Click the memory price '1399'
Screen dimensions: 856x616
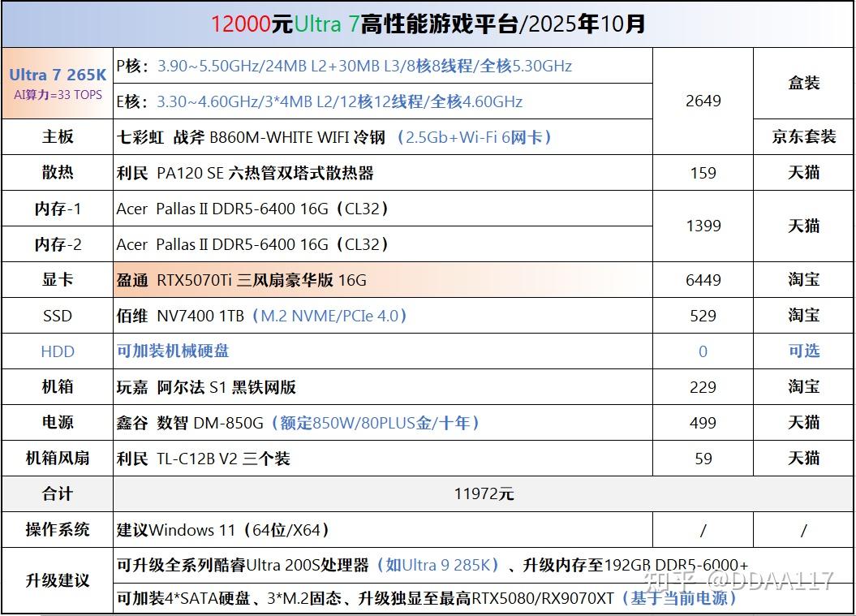pyautogui.click(x=703, y=226)
